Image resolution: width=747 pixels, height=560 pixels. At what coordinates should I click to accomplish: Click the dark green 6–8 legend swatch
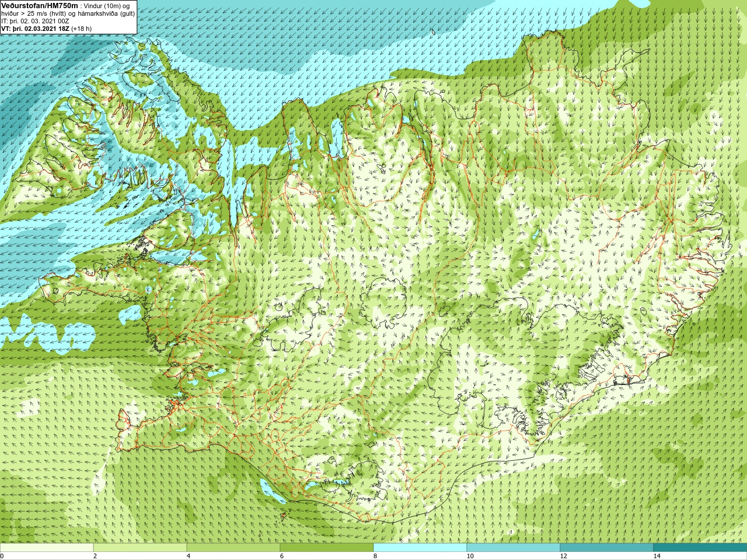[327, 548]
